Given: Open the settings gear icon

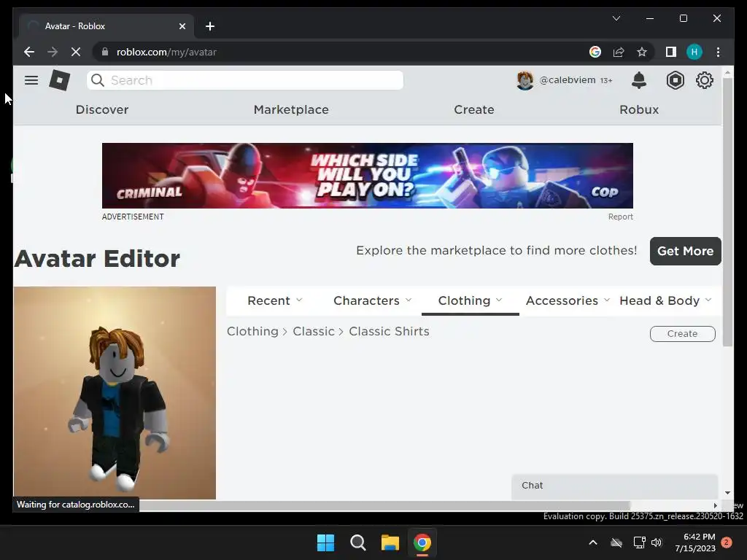Looking at the screenshot, I should (704, 80).
